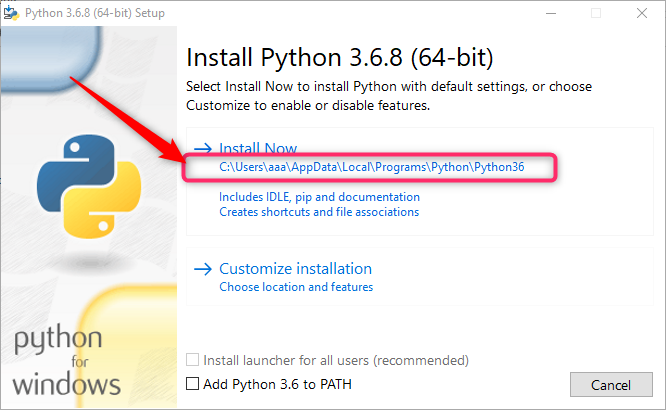The width and height of the screenshot is (666, 410).
Task: Click the Add Python 3.6 to PATH label
Action: pyautogui.click(x=277, y=384)
